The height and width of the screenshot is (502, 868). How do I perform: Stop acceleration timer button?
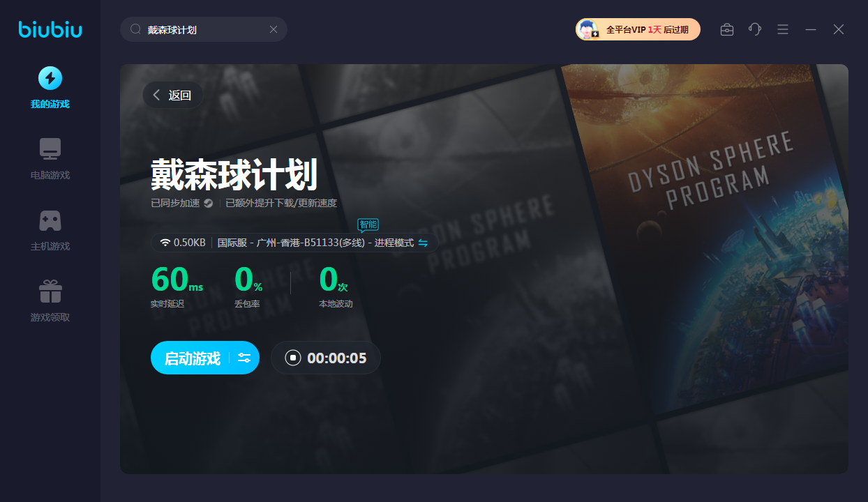[x=293, y=358]
